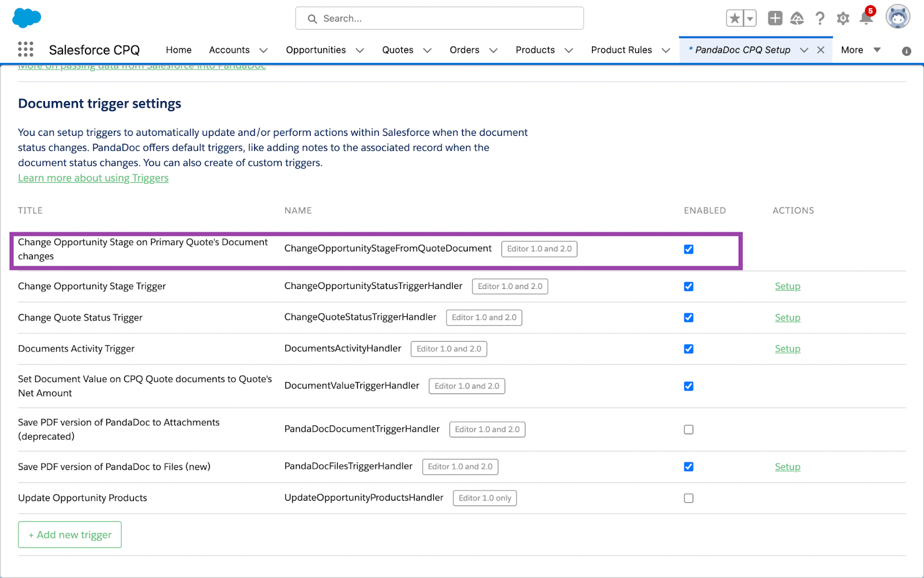Image resolution: width=924 pixels, height=578 pixels.
Task: Open the Setup gear icon
Action: [843, 18]
